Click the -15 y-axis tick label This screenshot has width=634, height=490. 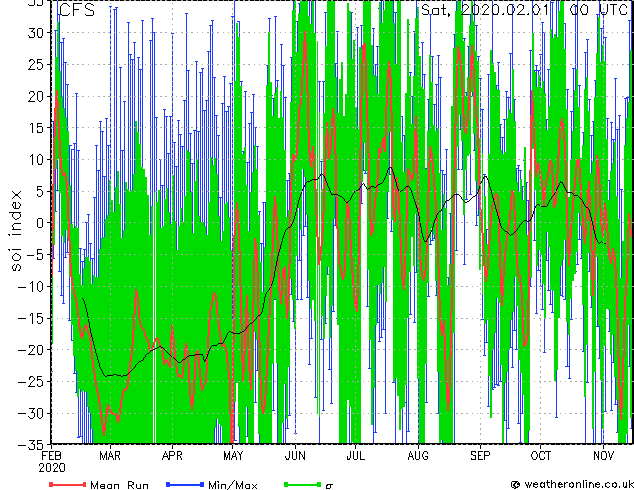28,318
